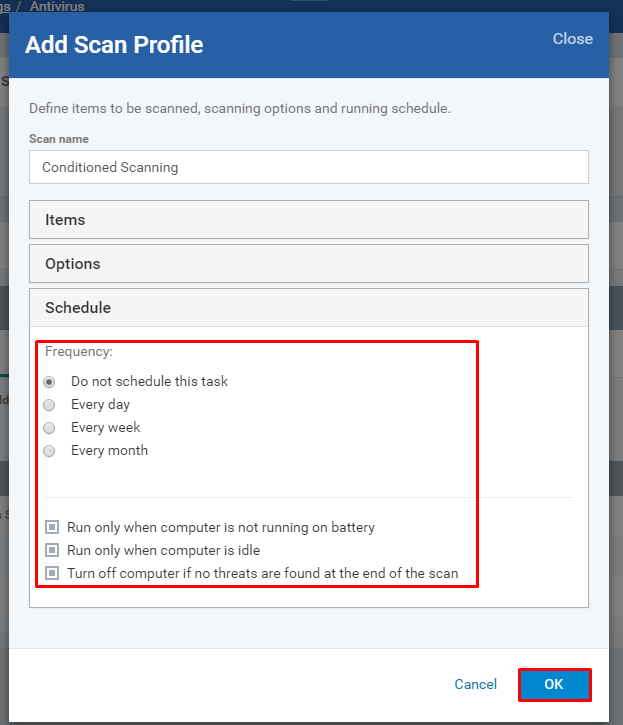Pick the "Every month" frequency option
The image size is (623, 725).
click(49, 451)
